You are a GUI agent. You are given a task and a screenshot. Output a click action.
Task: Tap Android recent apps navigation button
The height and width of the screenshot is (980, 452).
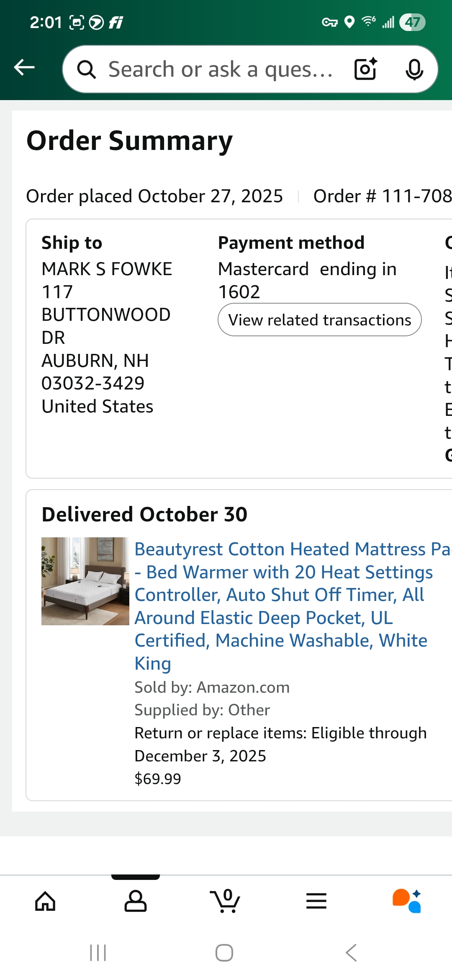[x=98, y=953]
